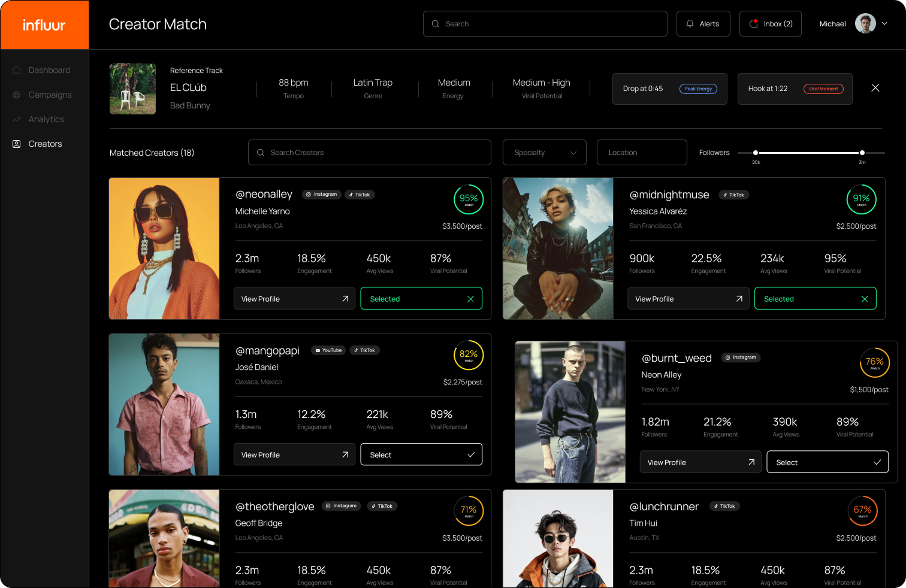Click the Search Creators magnifier icon

pyautogui.click(x=261, y=153)
